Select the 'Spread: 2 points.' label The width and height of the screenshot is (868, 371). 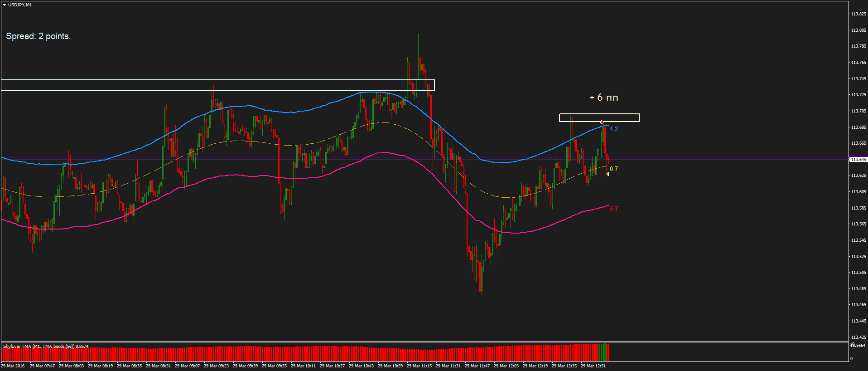pos(39,36)
